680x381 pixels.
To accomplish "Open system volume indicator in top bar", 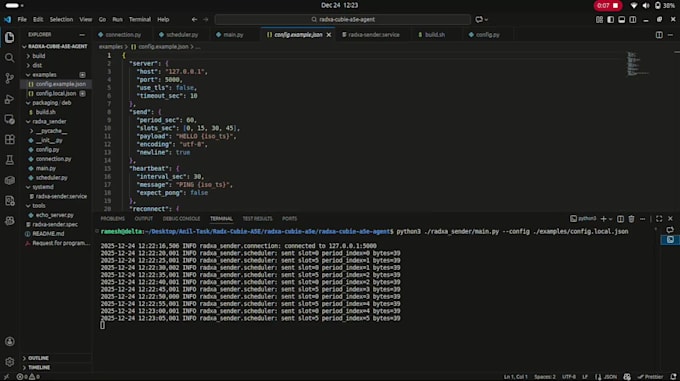I will (646, 6).
